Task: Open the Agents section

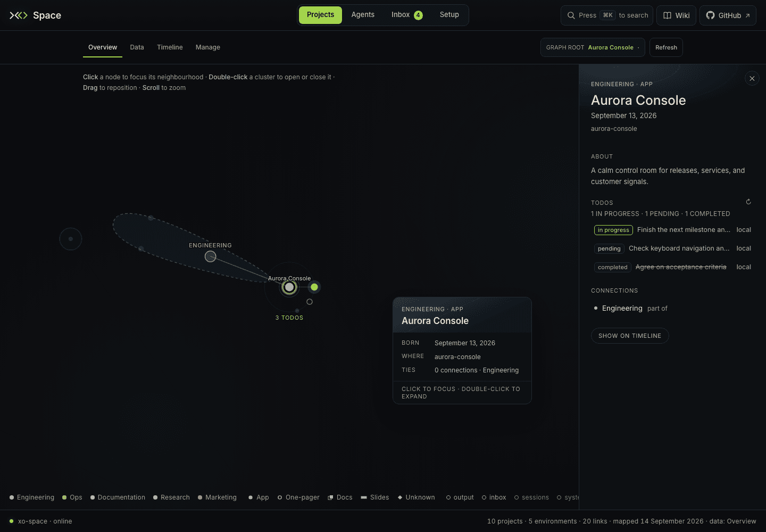Action: point(363,15)
